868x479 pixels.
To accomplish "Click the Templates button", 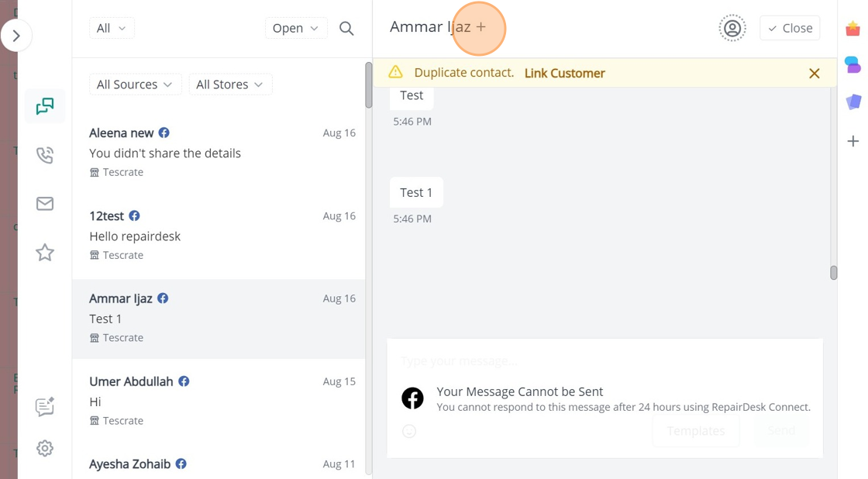I will tap(696, 431).
